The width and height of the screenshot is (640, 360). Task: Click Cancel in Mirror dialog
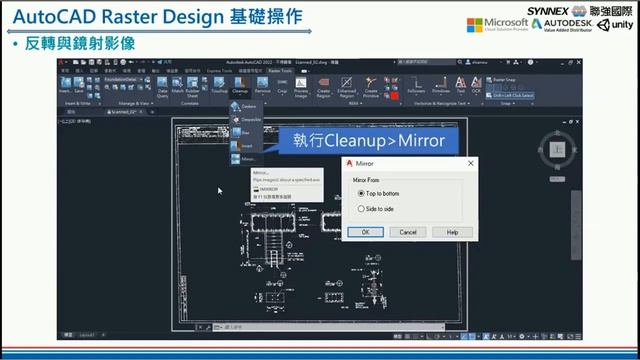tap(408, 232)
